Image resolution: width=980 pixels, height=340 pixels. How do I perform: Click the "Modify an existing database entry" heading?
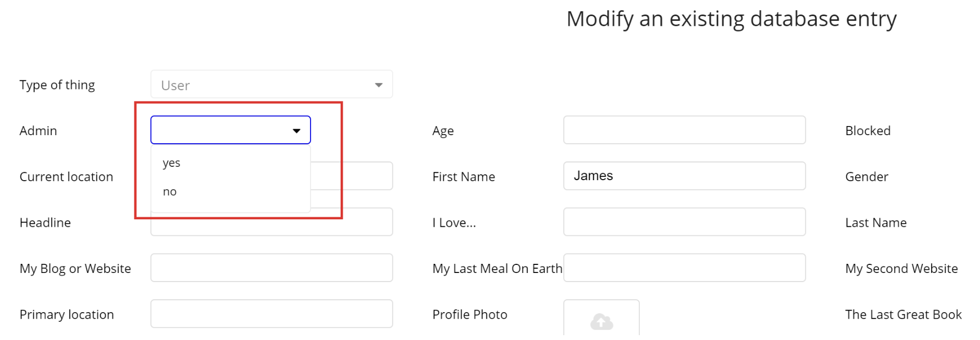(731, 19)
